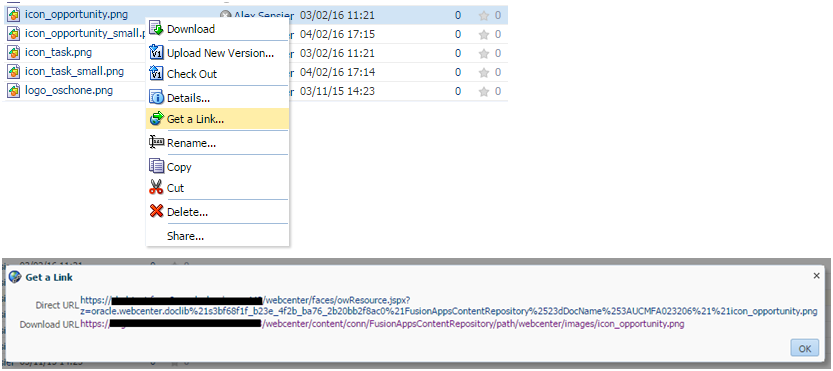Choose Download from the context menu
Viewport: 833px width, 371px height.
point(218,29)
